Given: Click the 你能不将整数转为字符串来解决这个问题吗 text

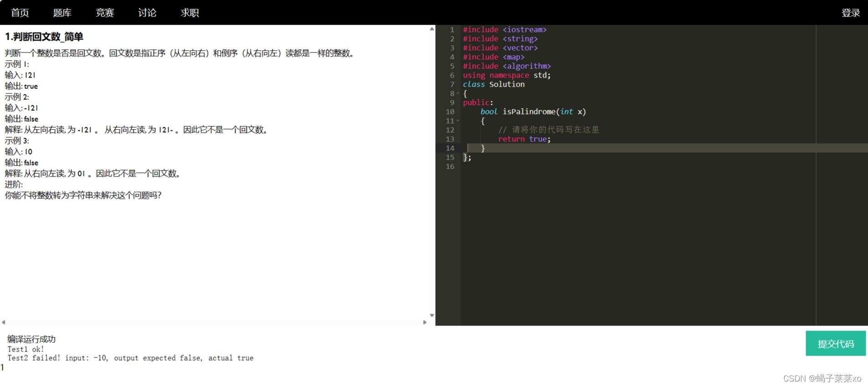Looking at the screenshot, I should coord(83,195).
